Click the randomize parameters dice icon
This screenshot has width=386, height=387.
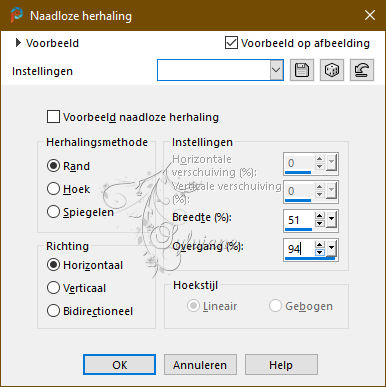tap(332, 70)
